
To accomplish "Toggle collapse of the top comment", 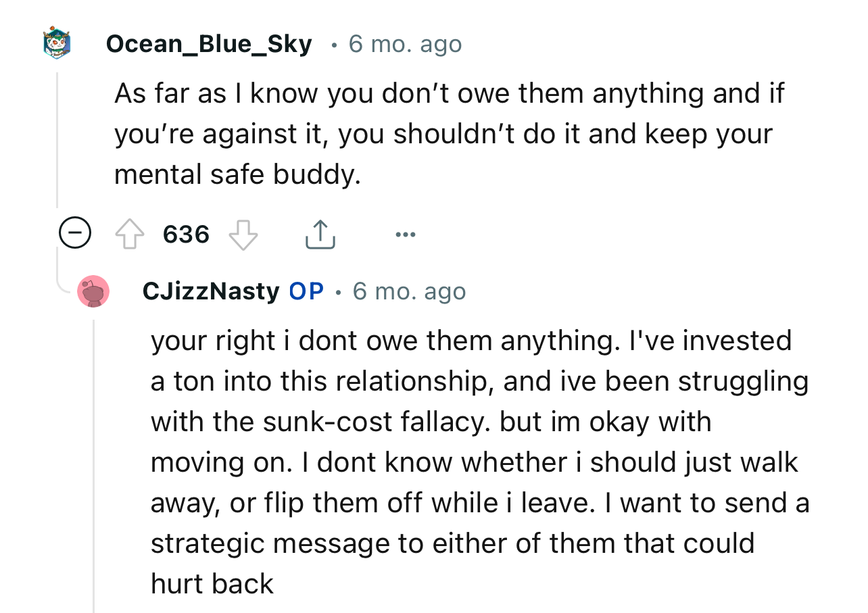I will [x=74, y=233].
